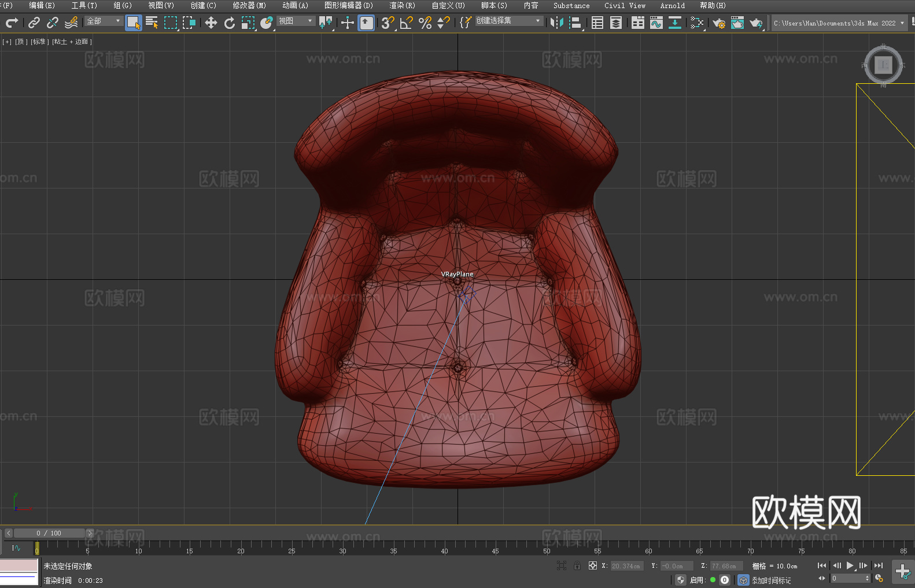Toggle Isolate Selection icon

[561, 565]
